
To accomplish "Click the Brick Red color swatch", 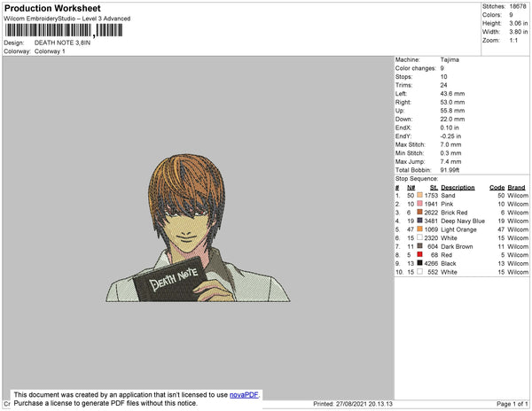I will point(419,212).
